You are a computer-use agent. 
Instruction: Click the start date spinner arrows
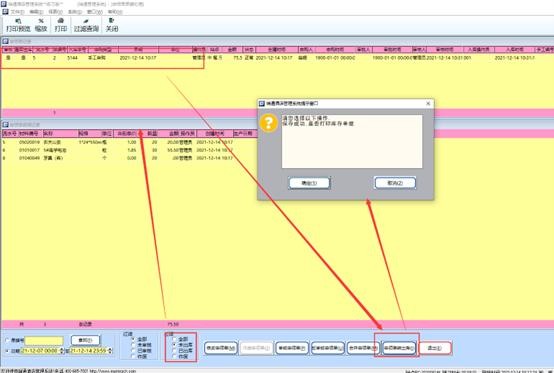[x=62, y=351]
